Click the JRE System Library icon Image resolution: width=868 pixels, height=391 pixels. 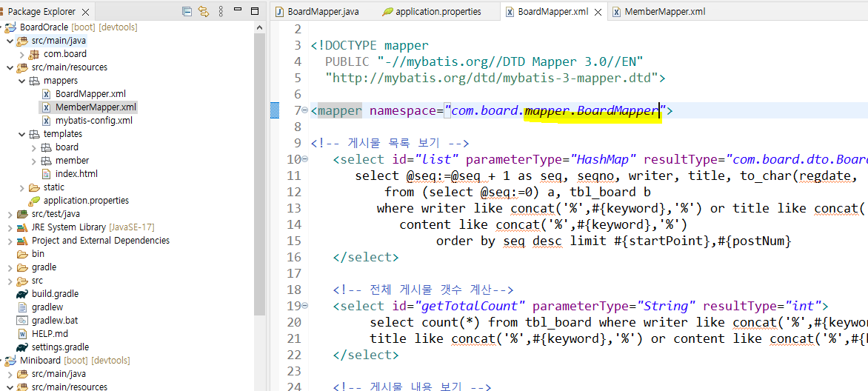(x=22, y=227)
